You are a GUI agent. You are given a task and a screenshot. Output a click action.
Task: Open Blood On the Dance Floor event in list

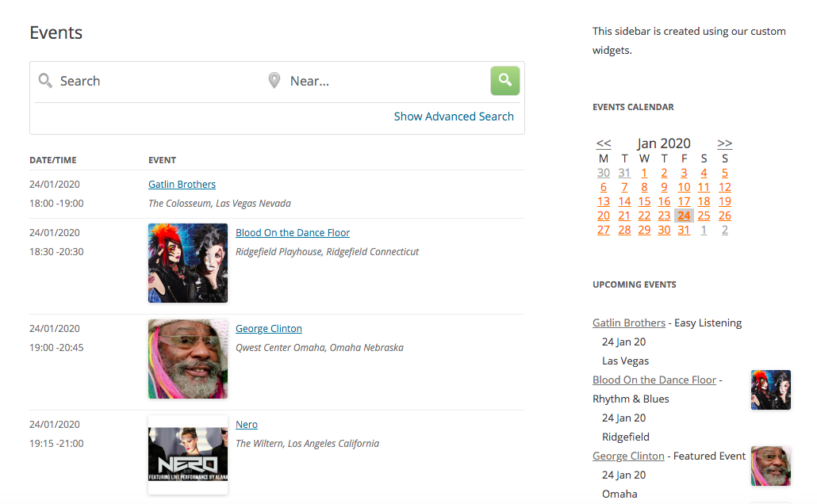(x=293, y=233)
